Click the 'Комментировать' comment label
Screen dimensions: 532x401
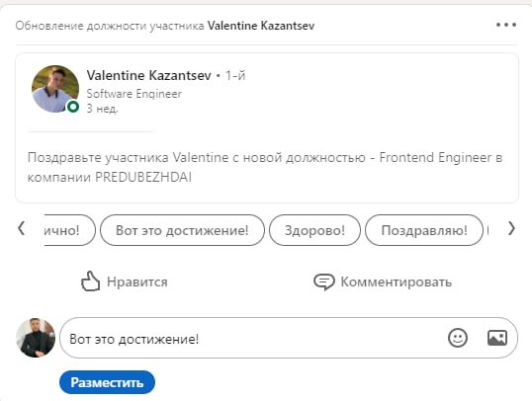tap(396, 281)
